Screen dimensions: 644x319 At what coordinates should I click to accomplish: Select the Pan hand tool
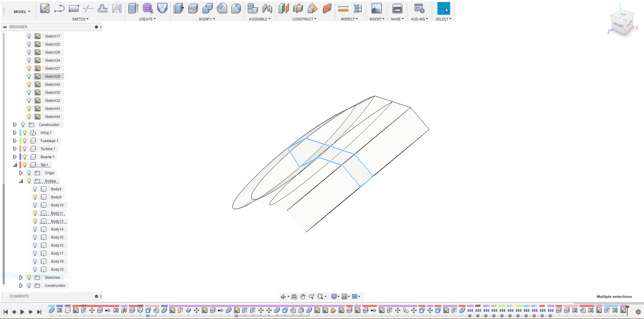coord(303,297)
